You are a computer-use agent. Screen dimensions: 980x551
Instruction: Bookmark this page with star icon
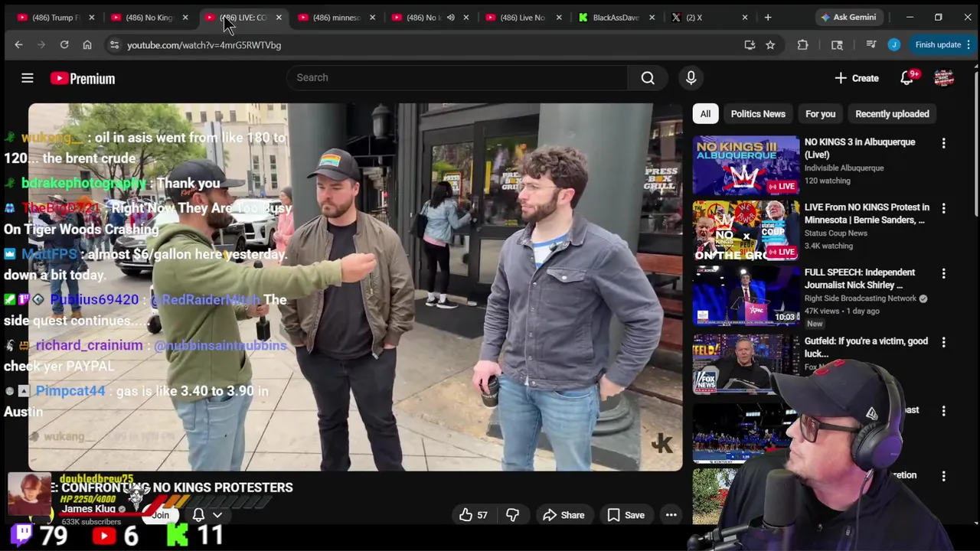[x=770, y=45]
